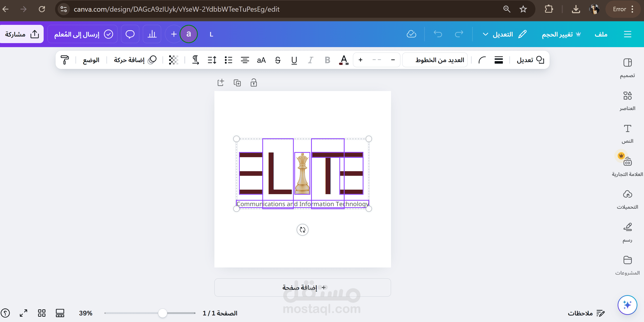Click the zoom slider handle

coord(162,313)
